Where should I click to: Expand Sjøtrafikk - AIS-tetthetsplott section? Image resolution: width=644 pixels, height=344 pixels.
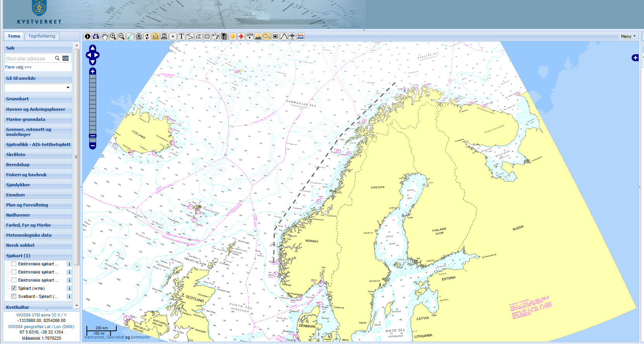(x=38, y=144)
